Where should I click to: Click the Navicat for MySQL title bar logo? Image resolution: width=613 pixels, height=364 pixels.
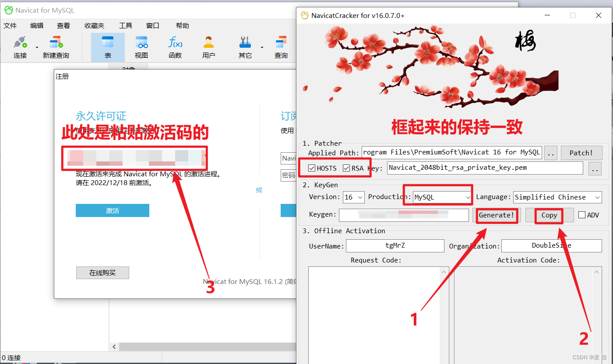(x=8, y=10)
